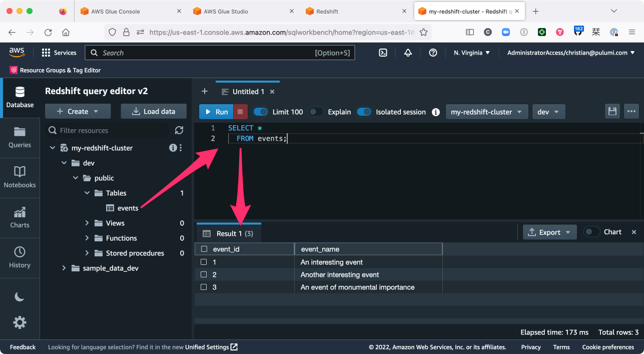Switch to AWS Glue Studio tab
The width and height of the screenshot is (644, 354).
pos(243,11)
